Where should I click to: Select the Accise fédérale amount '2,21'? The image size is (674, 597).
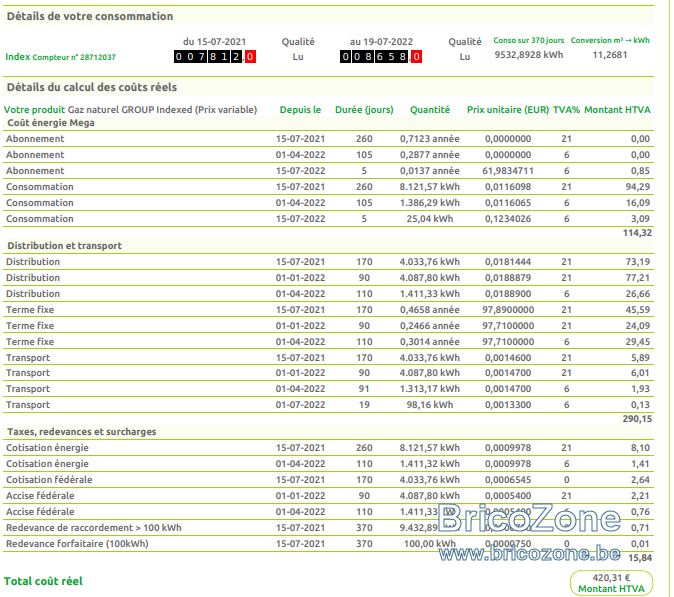[640, 496]
